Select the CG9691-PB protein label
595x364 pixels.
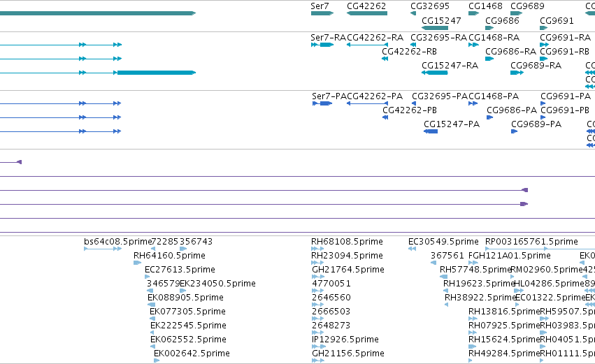(565, 110)
